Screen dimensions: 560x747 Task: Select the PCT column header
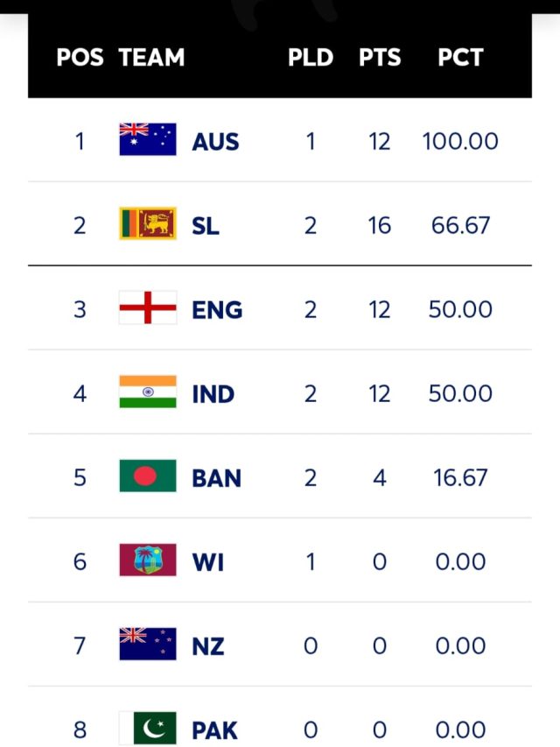[460, 57]
